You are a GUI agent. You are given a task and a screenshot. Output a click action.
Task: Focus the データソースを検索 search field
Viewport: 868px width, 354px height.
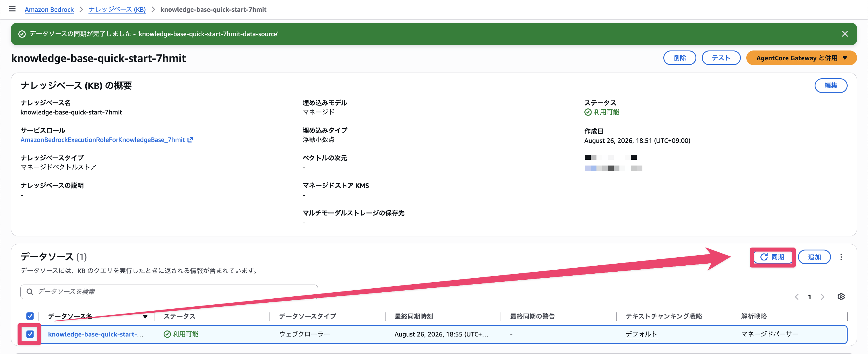pos(169,292)
